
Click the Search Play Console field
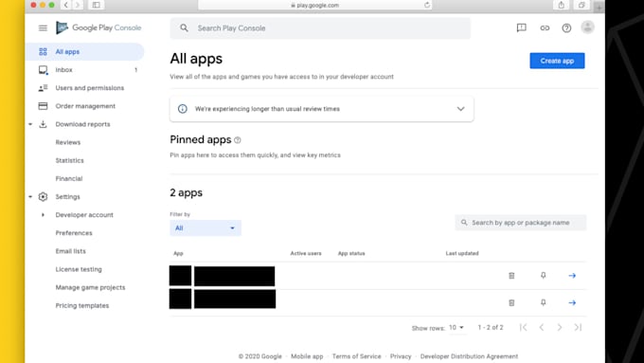[320, 27]
